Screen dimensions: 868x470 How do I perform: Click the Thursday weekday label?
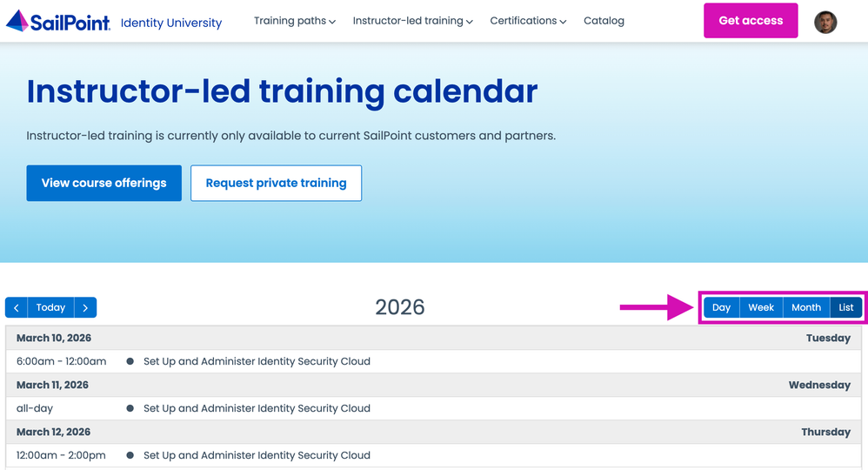826,433
